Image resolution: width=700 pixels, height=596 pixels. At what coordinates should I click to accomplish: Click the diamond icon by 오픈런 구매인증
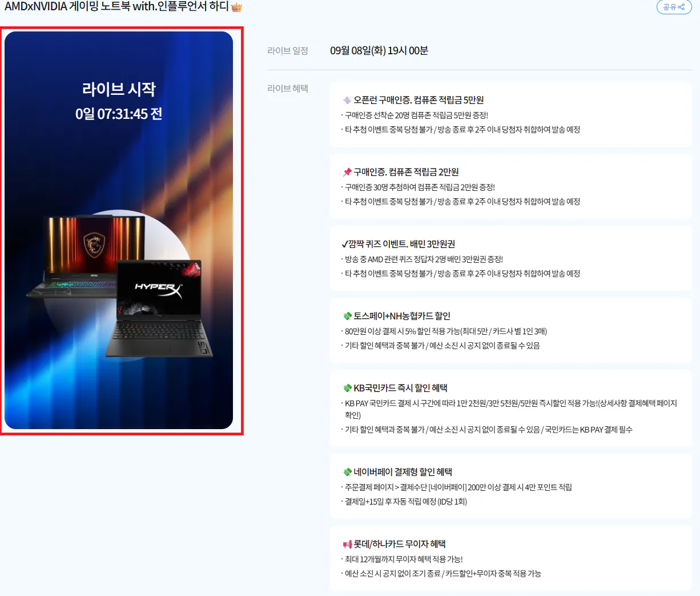click(347, 100)
